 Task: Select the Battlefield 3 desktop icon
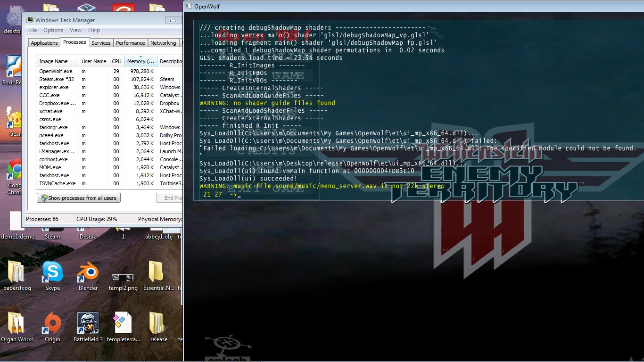pyautogui.click(x=88, y=328)
